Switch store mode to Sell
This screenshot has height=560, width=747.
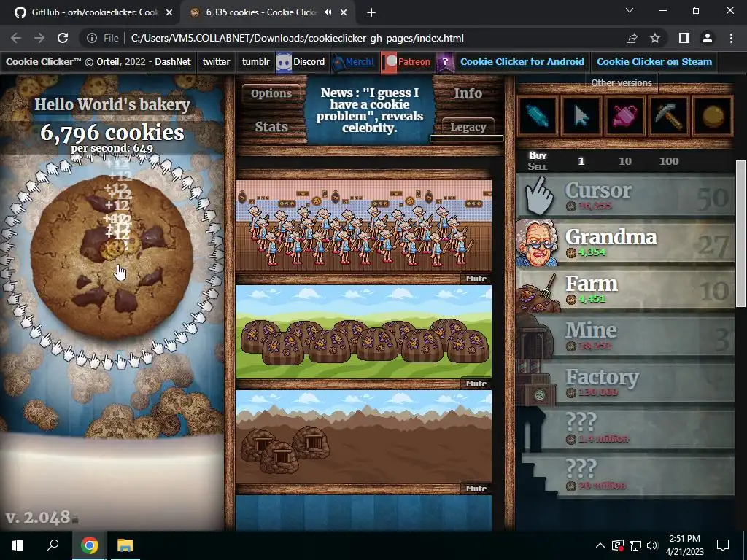click(538, 167)
